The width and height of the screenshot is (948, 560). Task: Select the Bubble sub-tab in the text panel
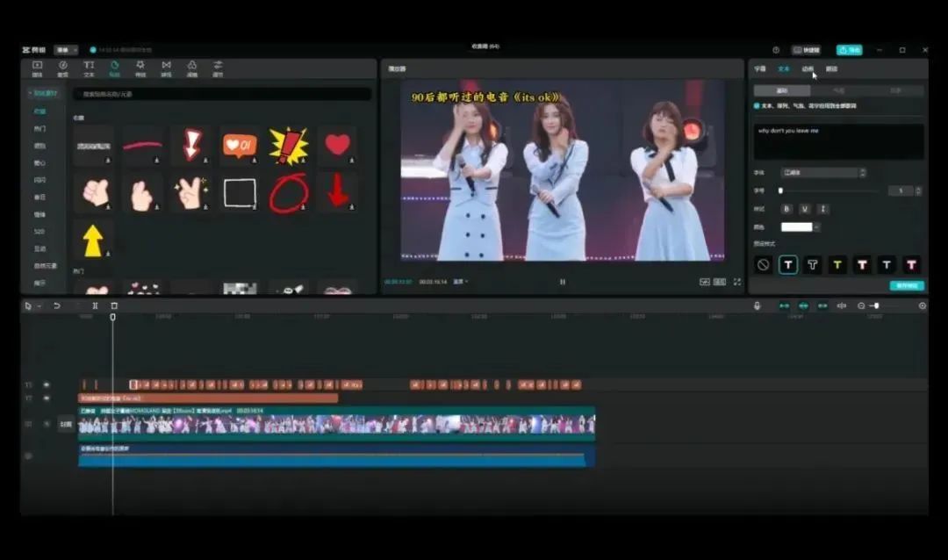[838, 90]
